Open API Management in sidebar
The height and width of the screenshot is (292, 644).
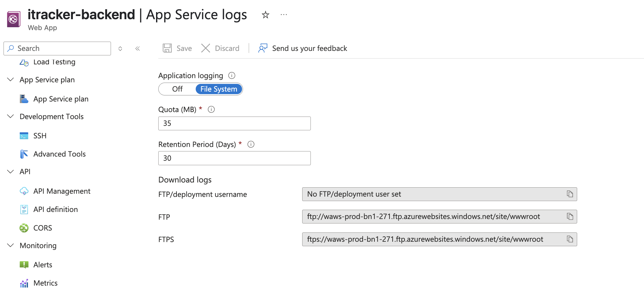pos(62,191)
